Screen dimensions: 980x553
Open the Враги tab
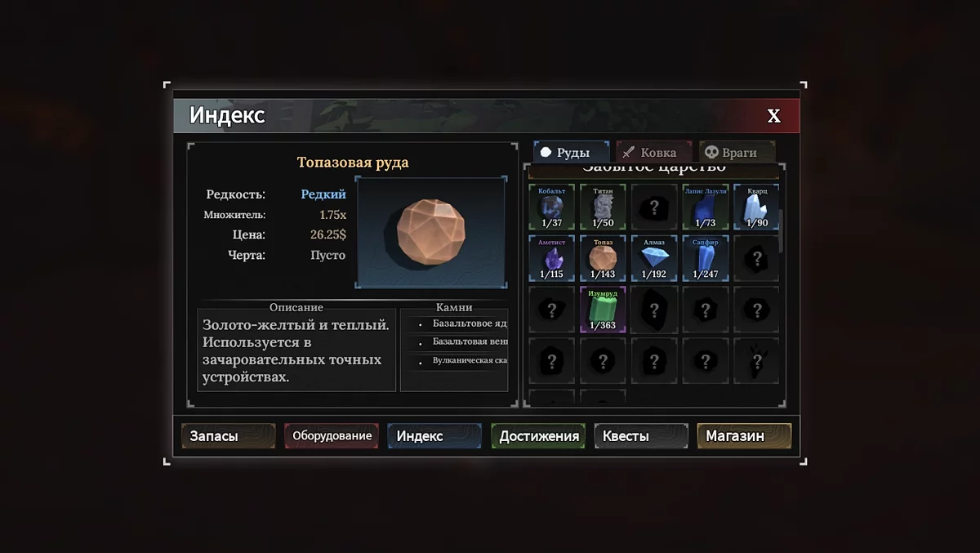coord(737,153)
